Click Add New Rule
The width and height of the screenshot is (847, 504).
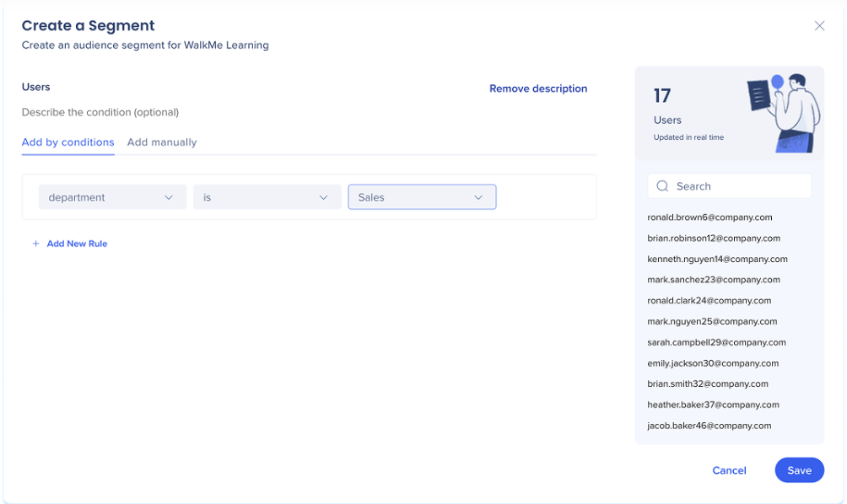click(77, 244)
